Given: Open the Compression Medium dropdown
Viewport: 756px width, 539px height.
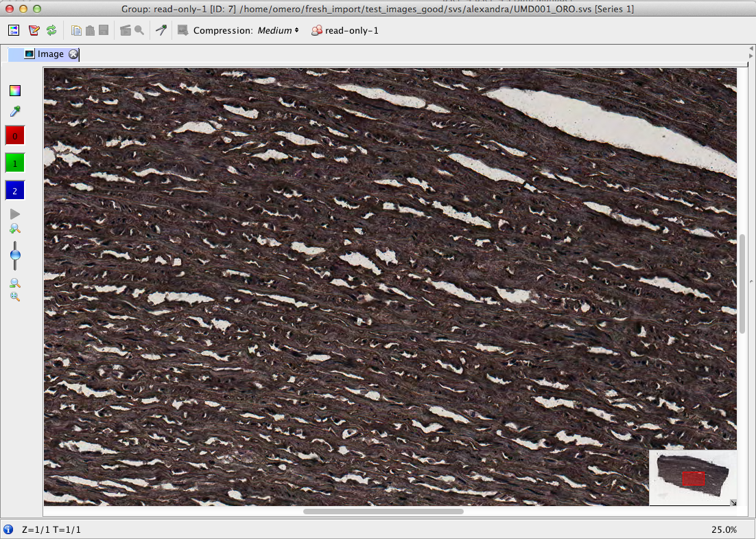Looking at the screenshot, I should pos(279,31).
